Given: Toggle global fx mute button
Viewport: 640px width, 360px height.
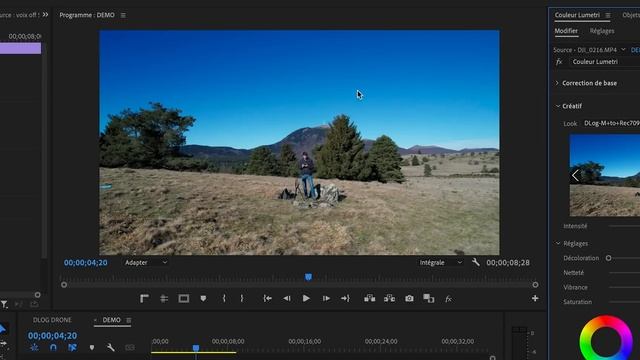Looking at the screenshot, I should 448,299.
